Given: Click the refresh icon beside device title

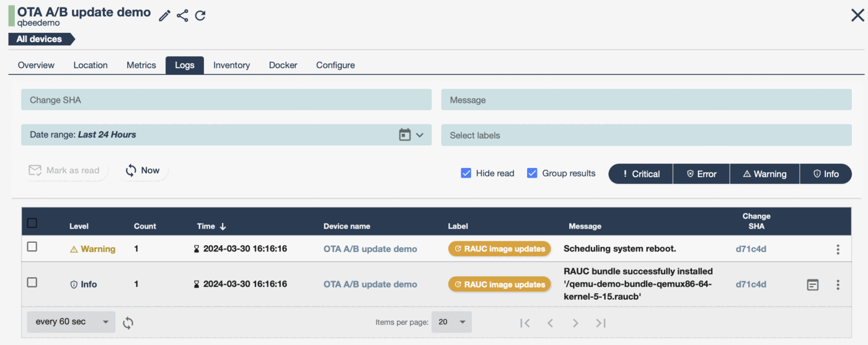Looking at the screenshot, I should click(x=200, y=15).
